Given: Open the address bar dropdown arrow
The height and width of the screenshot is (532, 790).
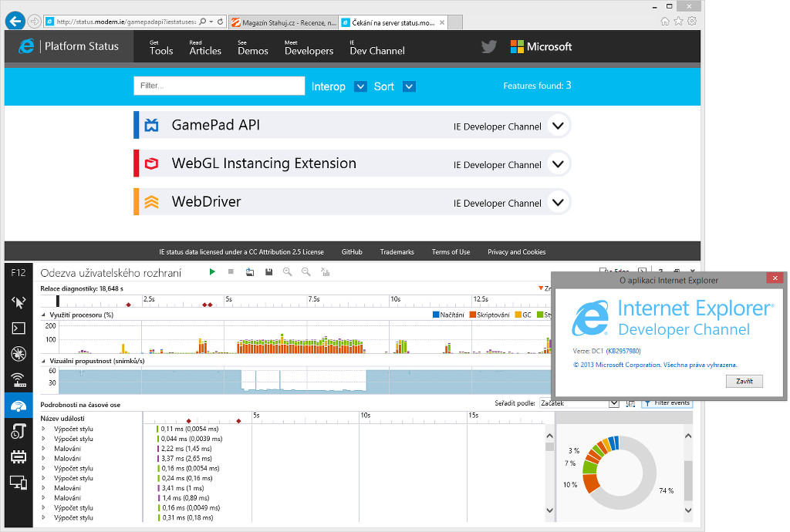Looking at the screenshot, I should tap(211, 22).
